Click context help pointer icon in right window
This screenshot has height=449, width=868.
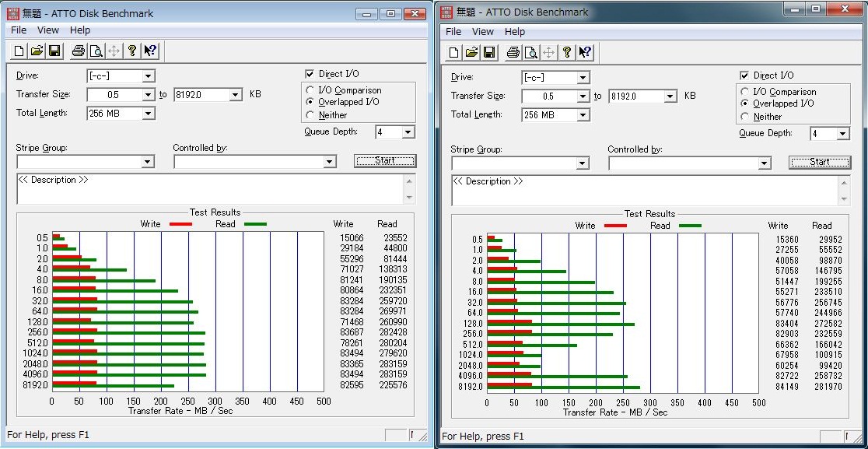tap(585, 53)
